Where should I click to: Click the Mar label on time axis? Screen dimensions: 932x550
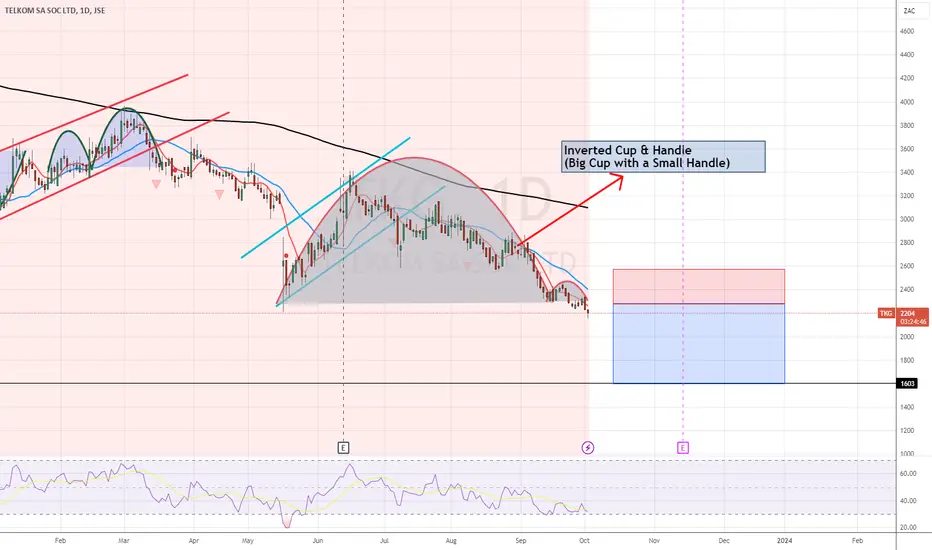(124, 540)
